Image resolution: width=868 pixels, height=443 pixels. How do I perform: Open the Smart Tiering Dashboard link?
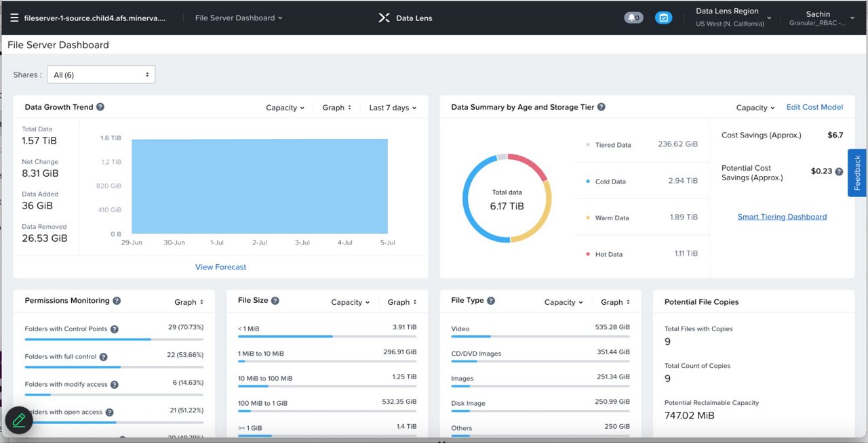(x=782, y=217)
